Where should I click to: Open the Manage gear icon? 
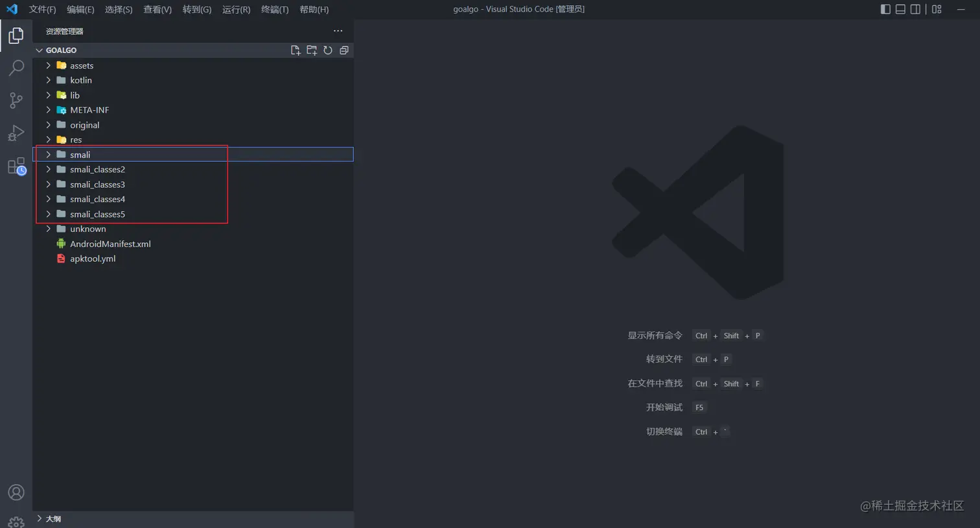point(16,522)
